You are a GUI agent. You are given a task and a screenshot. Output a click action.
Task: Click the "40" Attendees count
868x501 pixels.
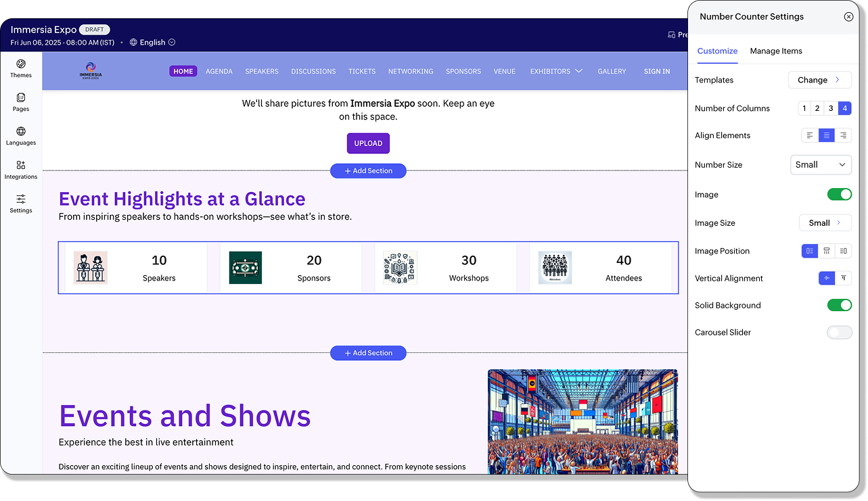(624, 260)
